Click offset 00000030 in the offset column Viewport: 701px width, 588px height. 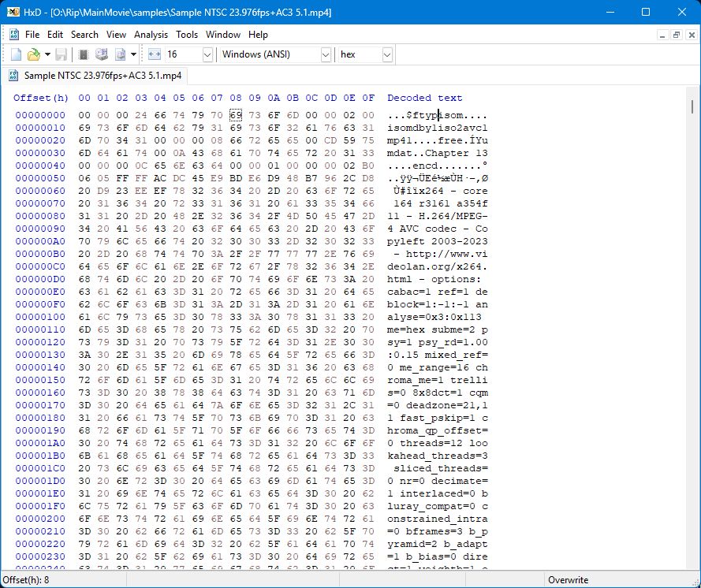click(x=40, y=153)
